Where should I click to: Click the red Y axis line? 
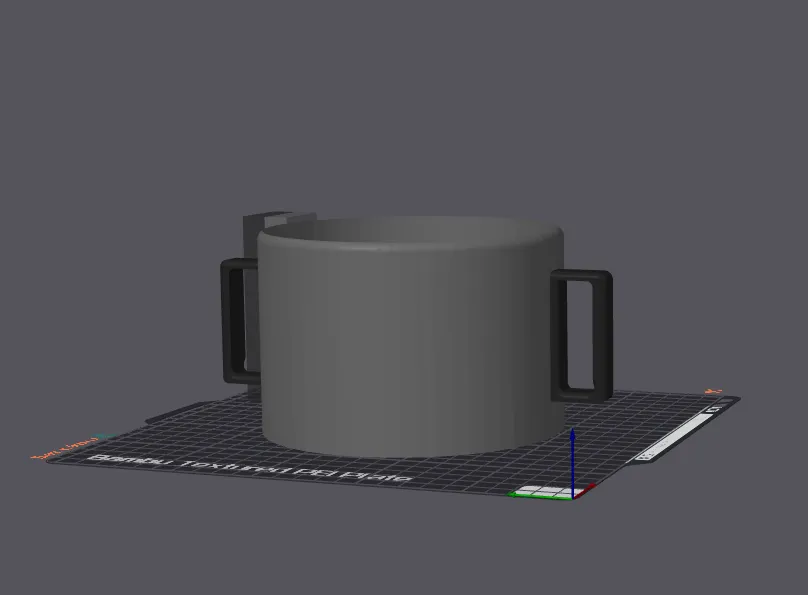[x=585, y=491]
